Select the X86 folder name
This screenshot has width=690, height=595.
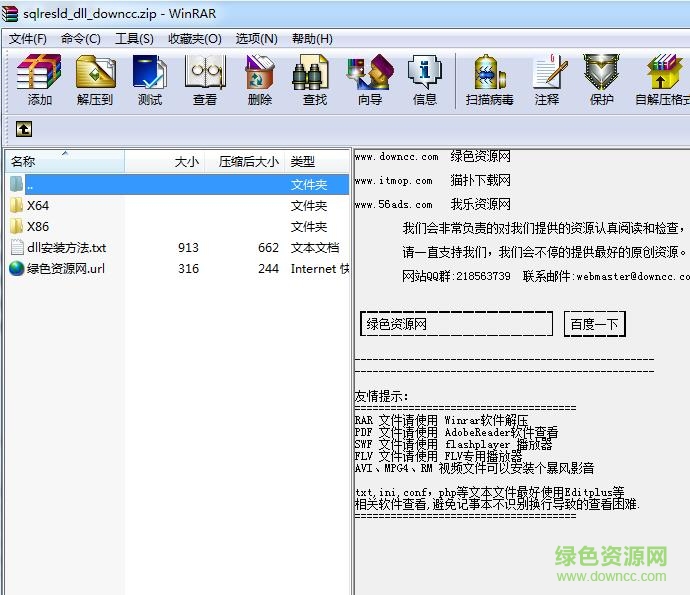(x=38, y=227)
